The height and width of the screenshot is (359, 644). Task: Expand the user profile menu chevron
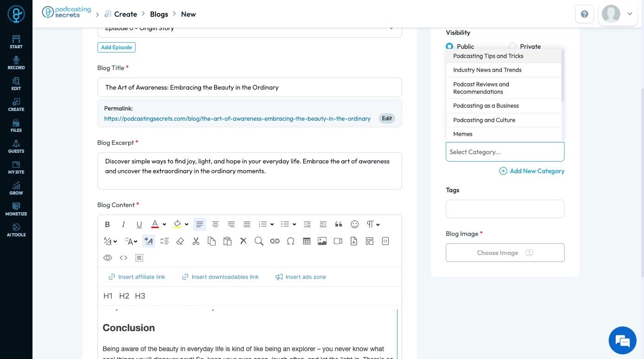(630, 14)
